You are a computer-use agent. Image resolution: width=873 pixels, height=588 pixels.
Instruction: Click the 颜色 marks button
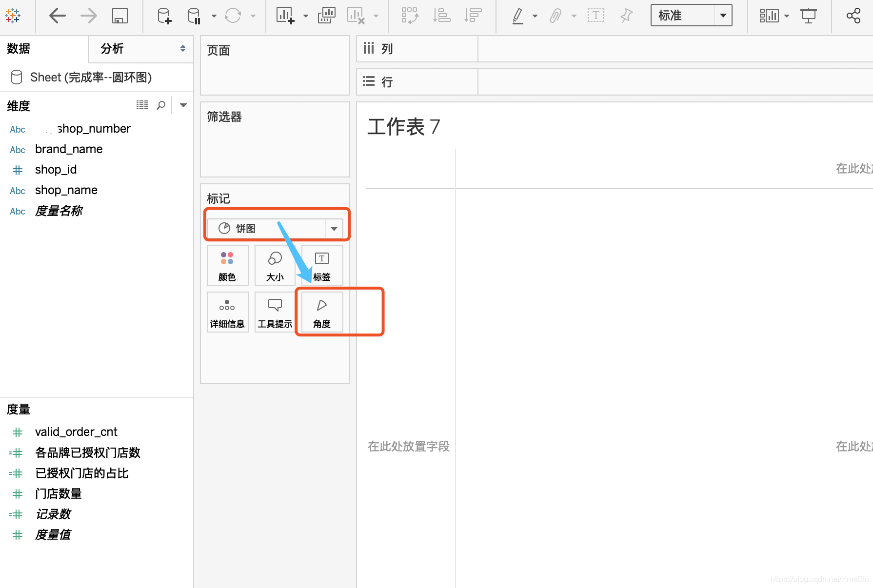tap(227, 265)
